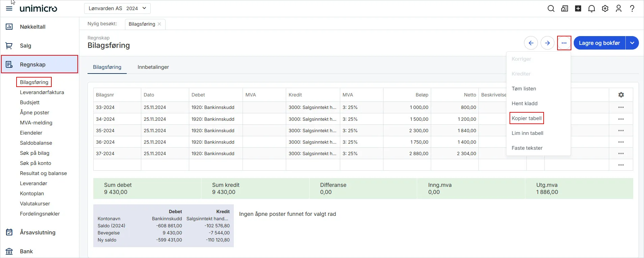Select the 1 200,00 netto cell
The width and height of the screenshot is (644, 258).
click(x=455, y=119)
